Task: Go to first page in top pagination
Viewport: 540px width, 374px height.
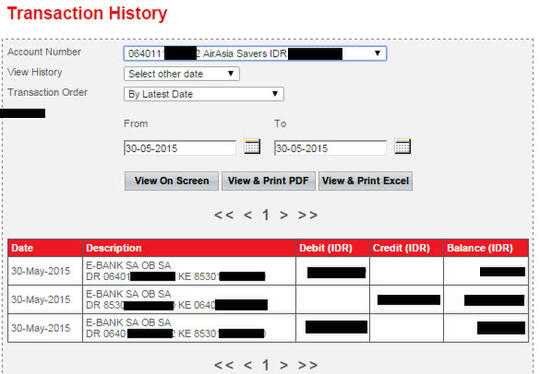Action: (224, 215)
